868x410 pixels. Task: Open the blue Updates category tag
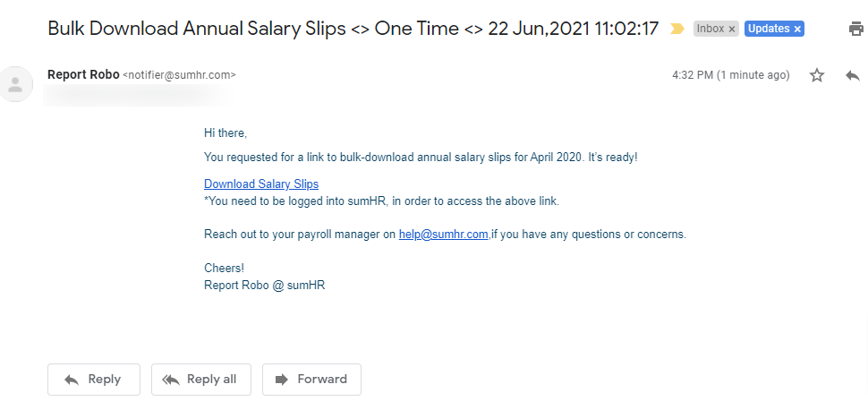(769, 29)
